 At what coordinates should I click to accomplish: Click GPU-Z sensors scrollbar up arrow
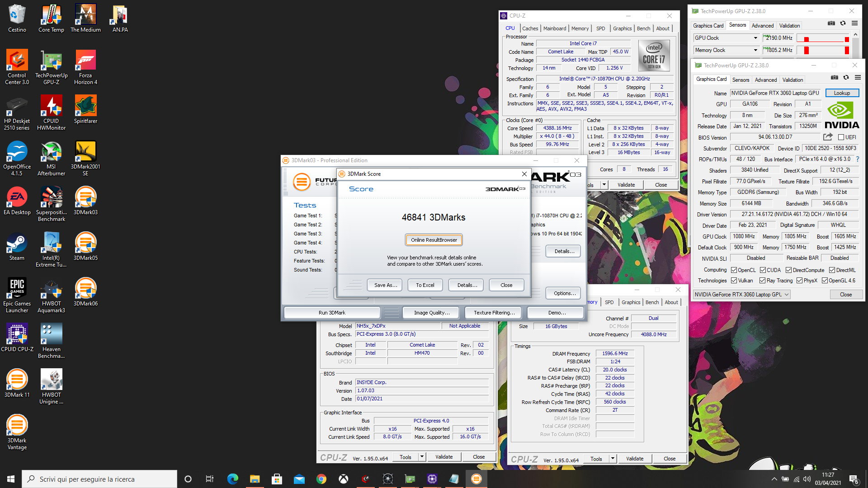(855, 34)
